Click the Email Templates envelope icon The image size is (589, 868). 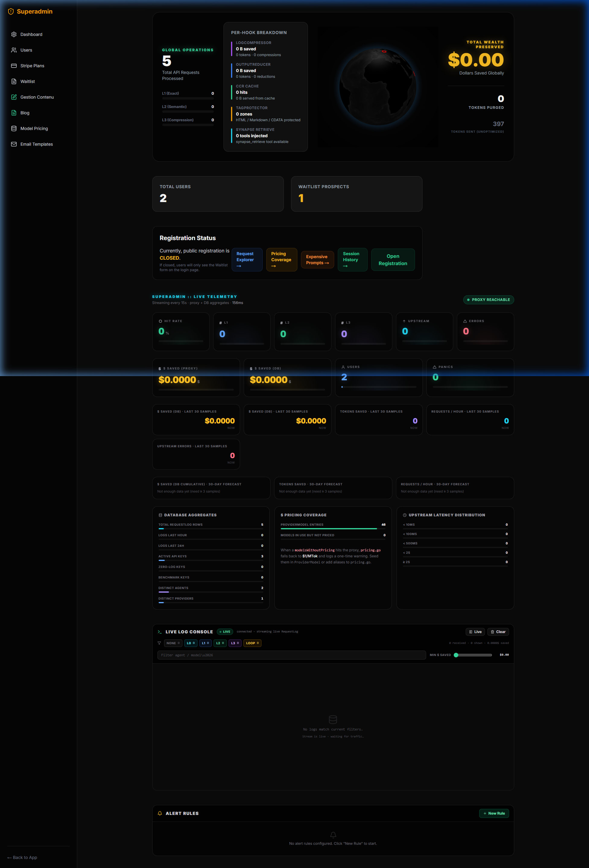14,144
